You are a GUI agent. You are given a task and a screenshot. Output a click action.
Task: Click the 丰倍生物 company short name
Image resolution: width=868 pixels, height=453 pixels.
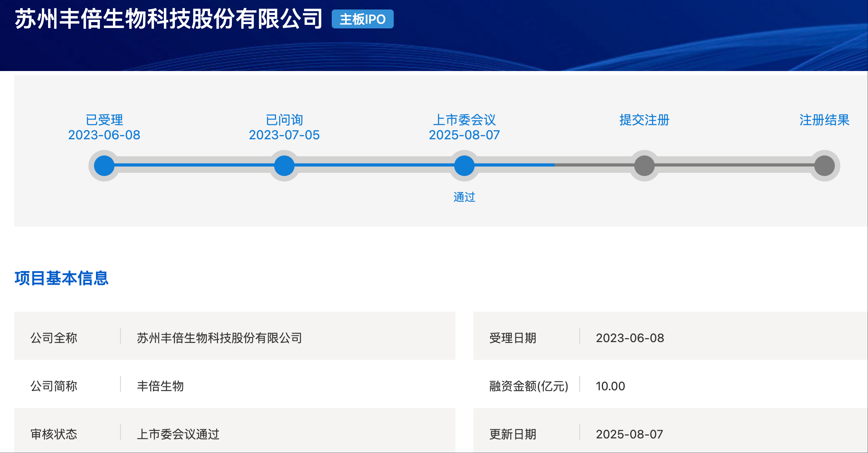pos(160,386)
